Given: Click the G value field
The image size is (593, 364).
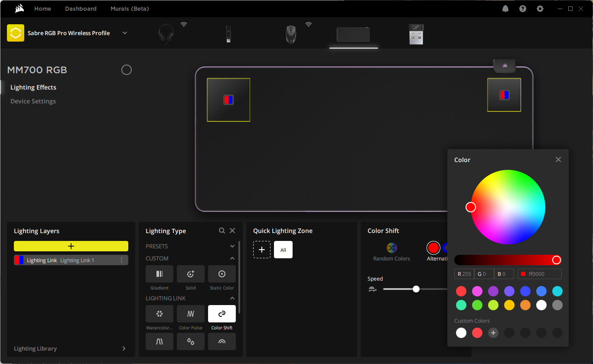Looking at the screenshot, I should (x=484, y=274).
